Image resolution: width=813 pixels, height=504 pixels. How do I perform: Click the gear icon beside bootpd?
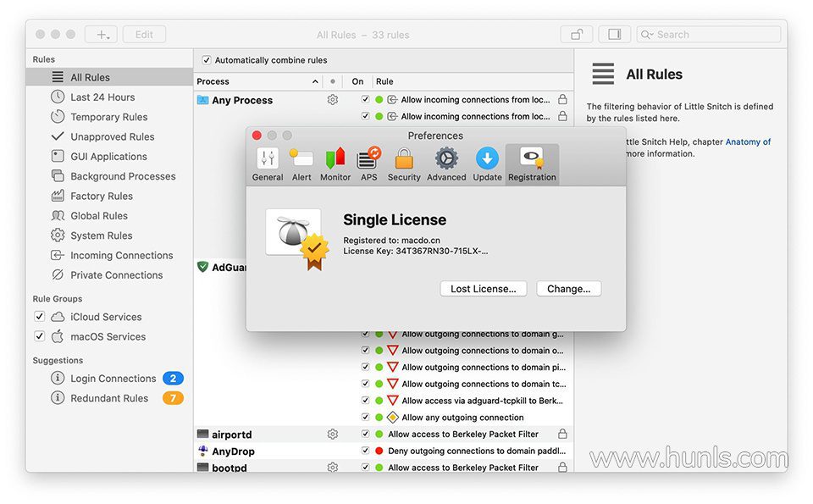[333, 468]
